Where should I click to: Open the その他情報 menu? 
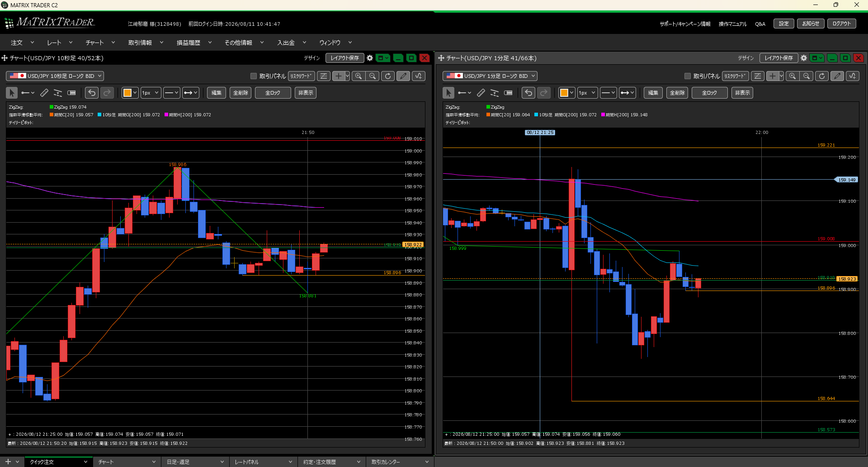[x=244, y=43]
